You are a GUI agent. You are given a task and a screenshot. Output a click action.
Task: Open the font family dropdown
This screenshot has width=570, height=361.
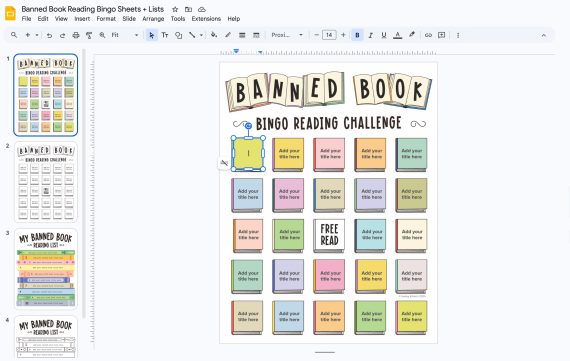[x=287, y=35]
